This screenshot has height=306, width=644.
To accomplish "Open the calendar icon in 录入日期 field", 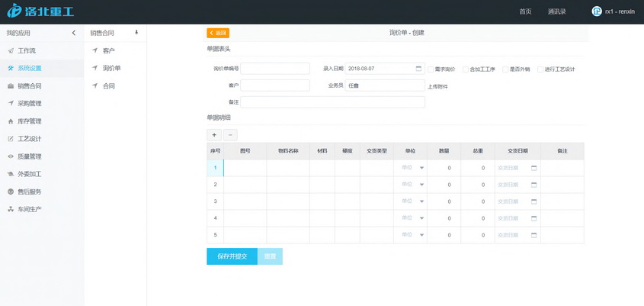I will (418, 69).
